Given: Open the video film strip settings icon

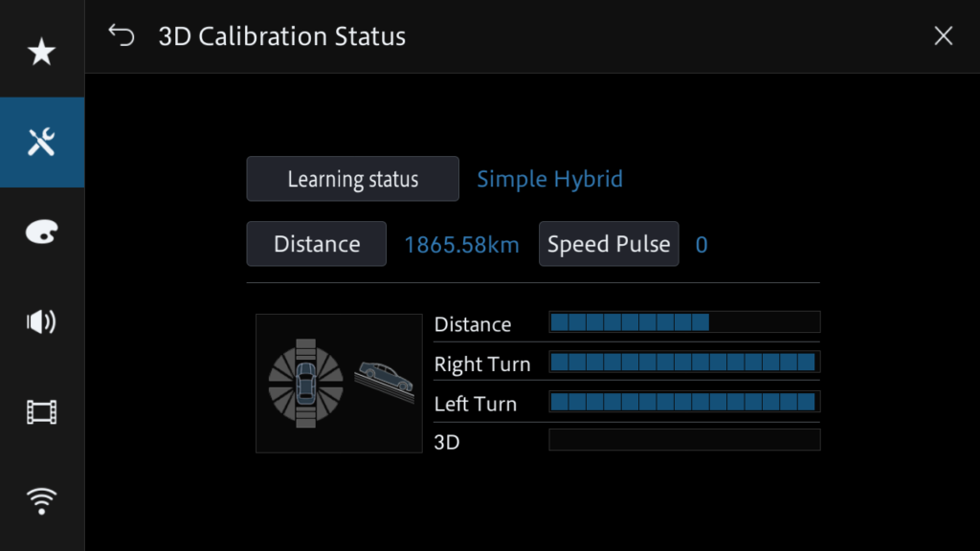Looking at the screenshot, I should pyautogui.click(x=42, y=411).
